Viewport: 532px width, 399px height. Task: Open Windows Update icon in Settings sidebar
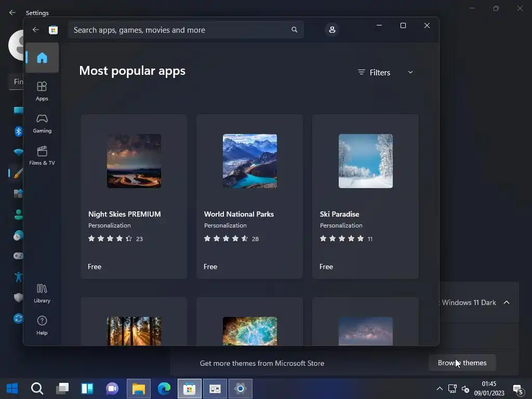pos(19,318)
